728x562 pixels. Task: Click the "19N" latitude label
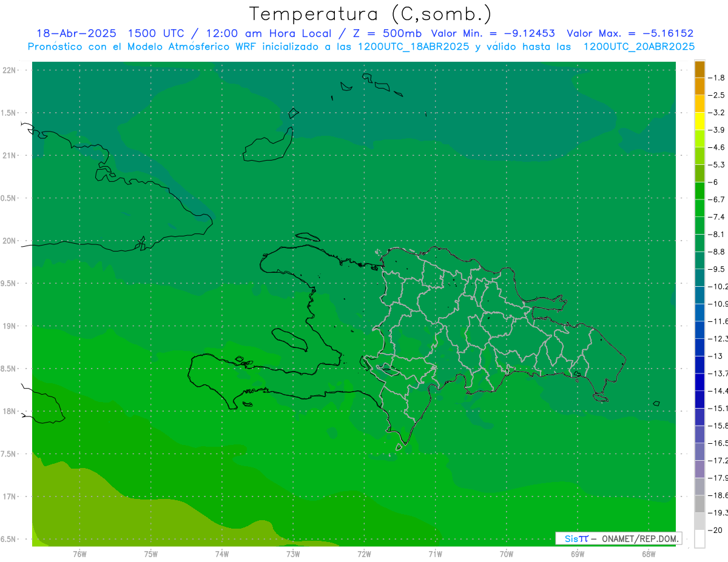[10, 326]
